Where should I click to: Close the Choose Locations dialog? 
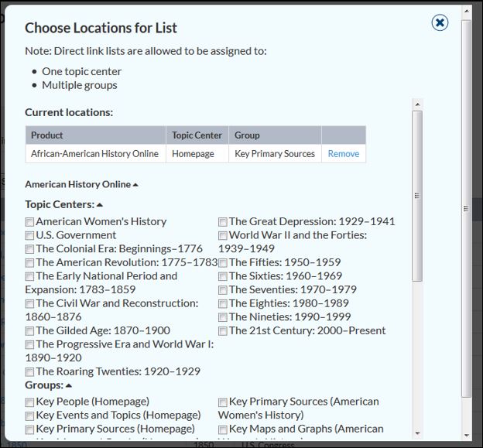click(x=440, y=22)
